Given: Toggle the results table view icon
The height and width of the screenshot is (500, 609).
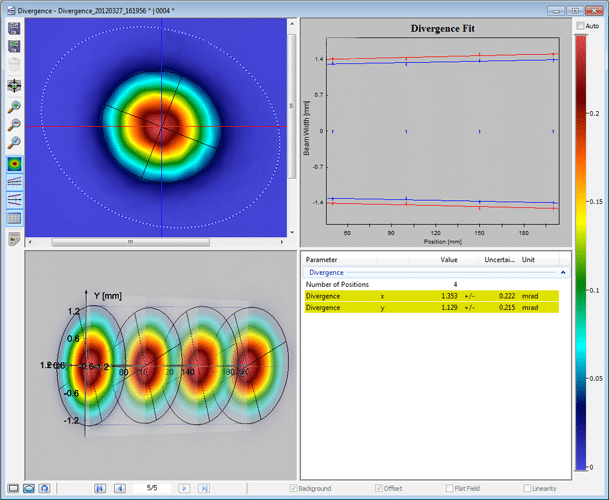Looking at the screenshot, I should 15,218.
